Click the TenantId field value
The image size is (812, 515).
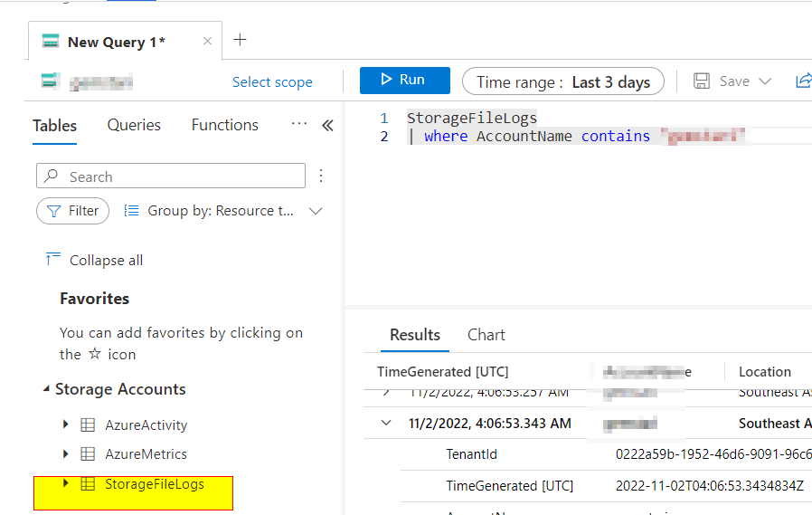713,454
